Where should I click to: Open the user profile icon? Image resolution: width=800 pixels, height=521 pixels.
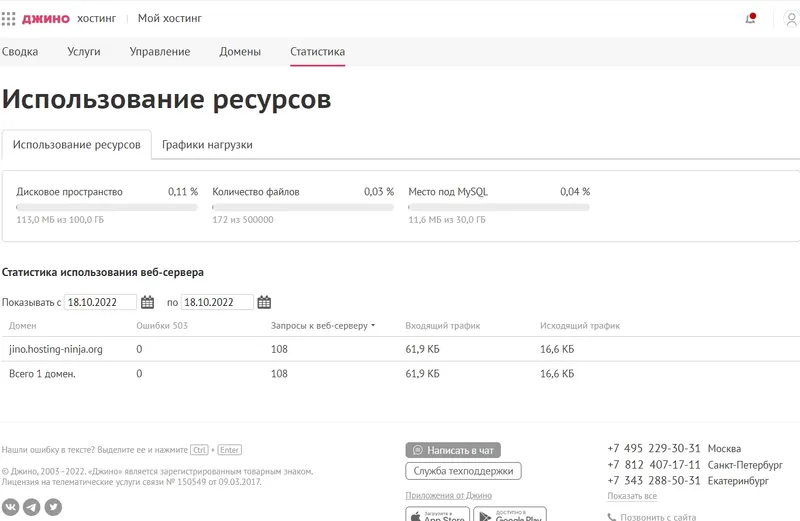point(791,19)
